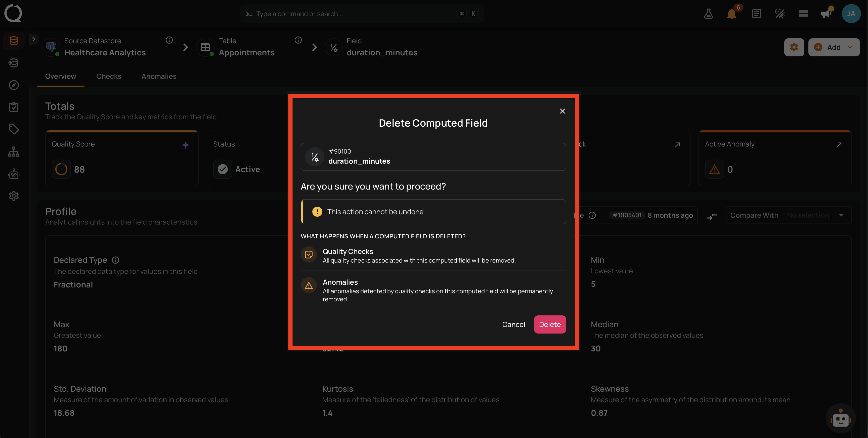This screenshot has width=868, height=438.
Task: Click the compare swap arrows icon
Action: 712,216
